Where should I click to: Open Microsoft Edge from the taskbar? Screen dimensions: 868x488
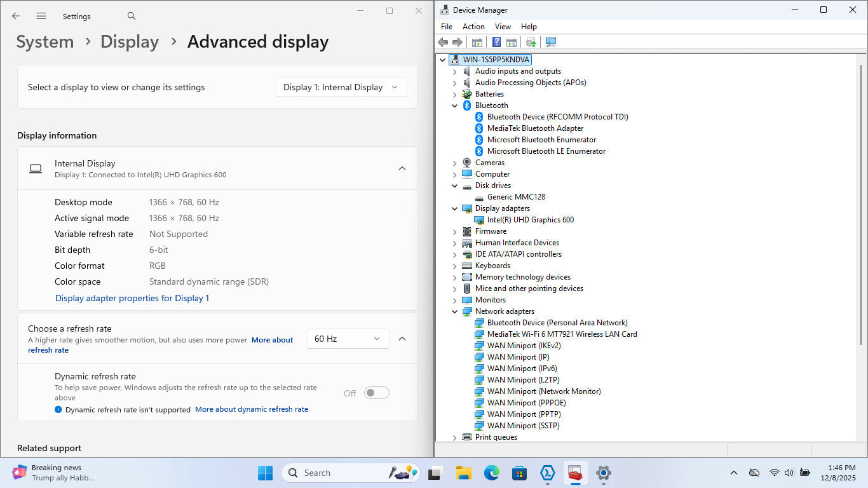coord(491,473)
